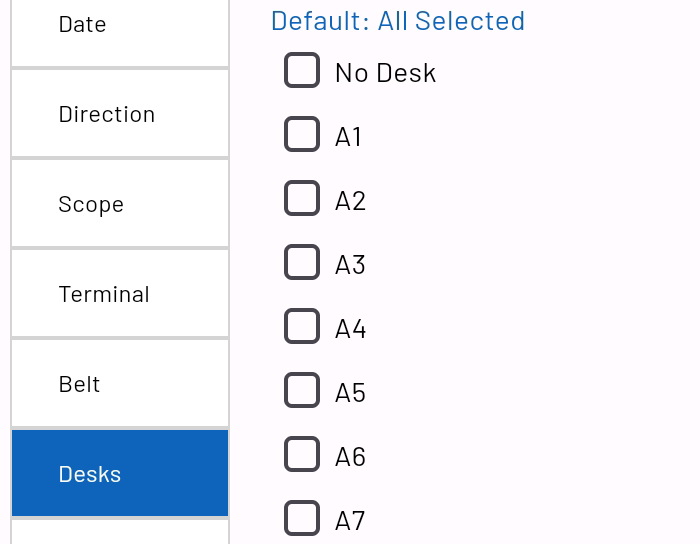Click the 'A6' label text
700x544 pixels.
pos(350,457)
